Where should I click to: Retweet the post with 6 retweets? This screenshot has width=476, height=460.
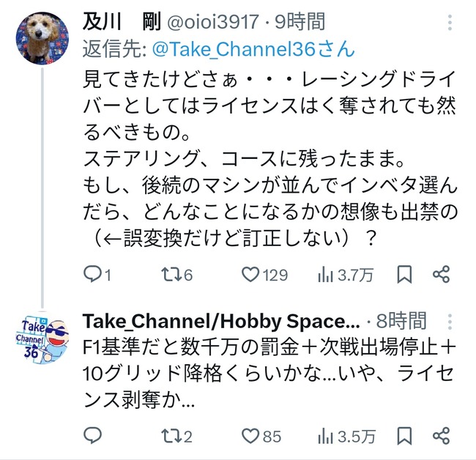[176, 275]
